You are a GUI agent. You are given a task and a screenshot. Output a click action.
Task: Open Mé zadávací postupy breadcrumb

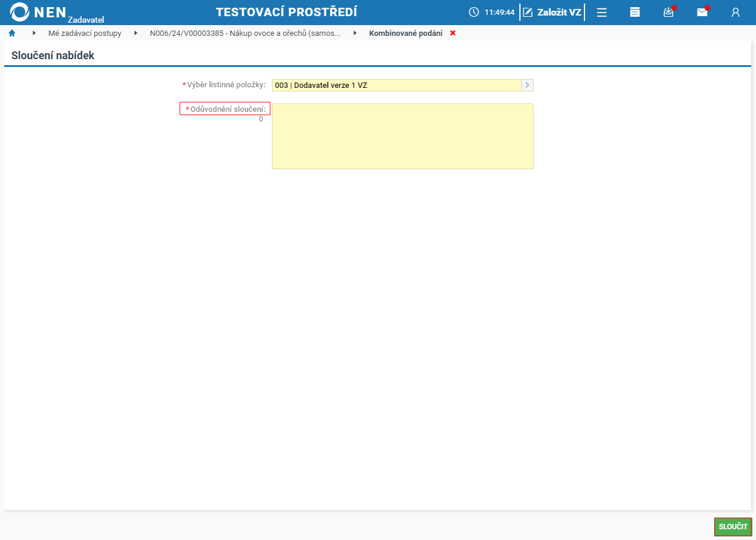[x=85, y=33]
